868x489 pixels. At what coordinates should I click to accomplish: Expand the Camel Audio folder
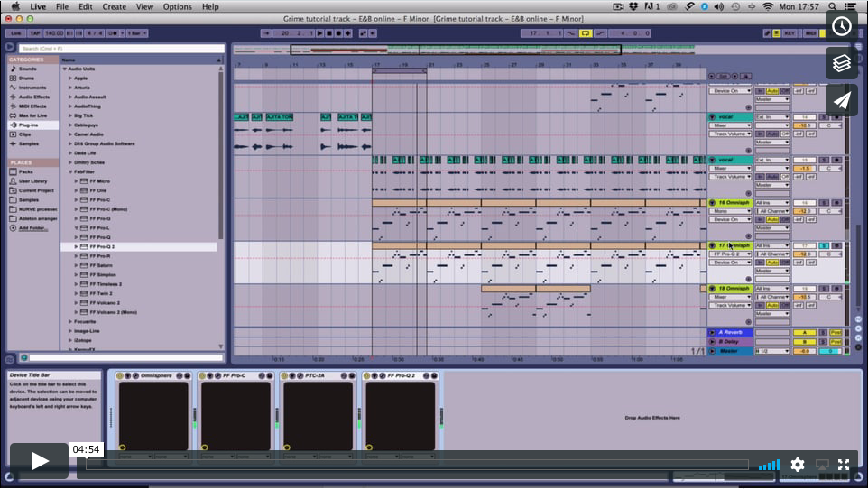point(70,134)
